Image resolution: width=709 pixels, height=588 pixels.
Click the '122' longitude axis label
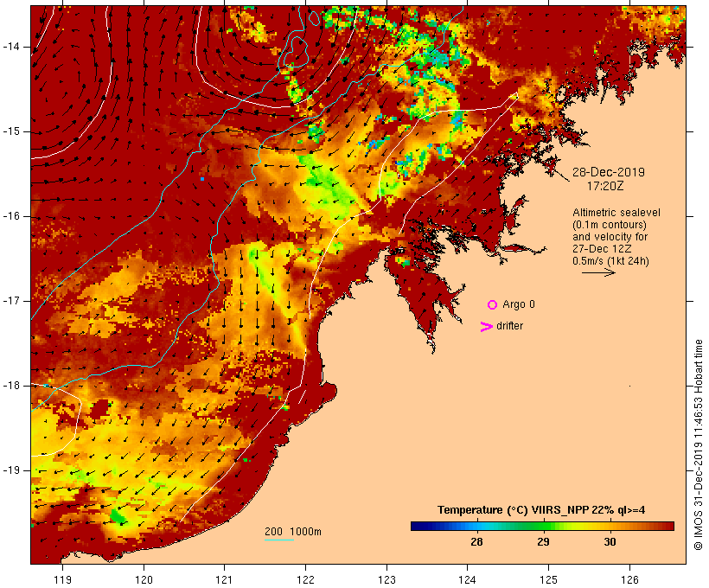click(306, 579)
